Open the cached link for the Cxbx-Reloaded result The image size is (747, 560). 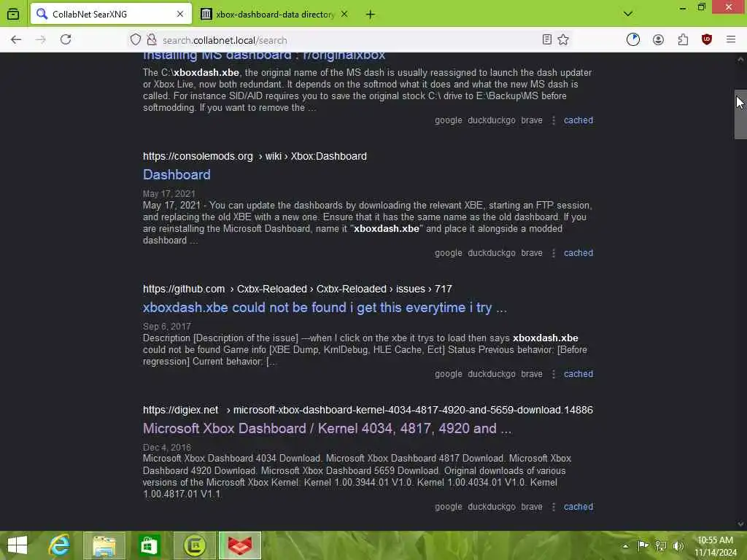[578, 374]
